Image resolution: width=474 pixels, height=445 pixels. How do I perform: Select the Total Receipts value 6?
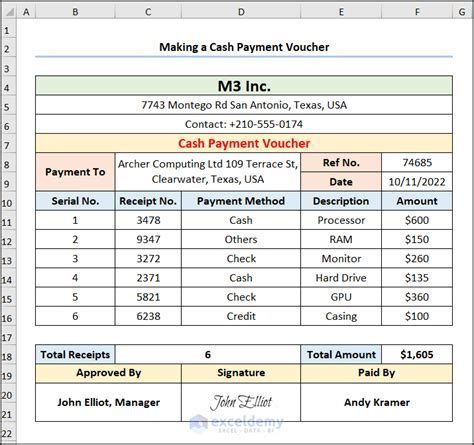[x=208, y=354]
